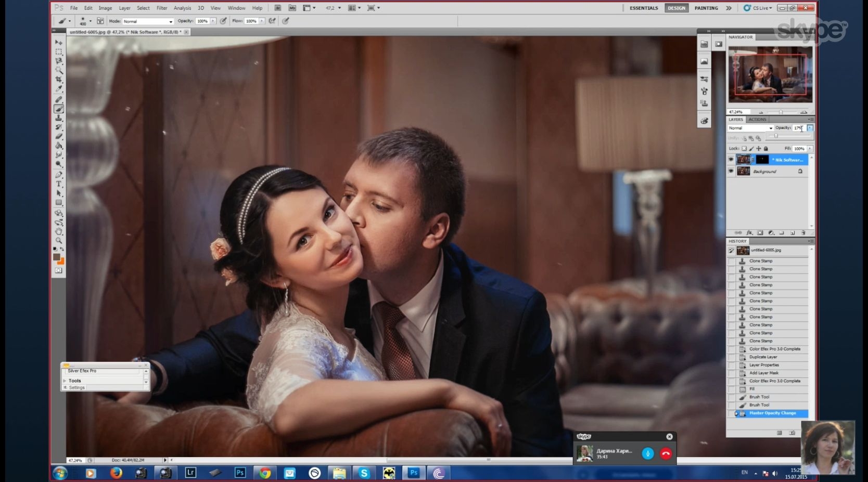Image resolution: width=868 pixels, height=482 pixels.
Task: Switch to the Actions tab
Action: coord(757,120)
